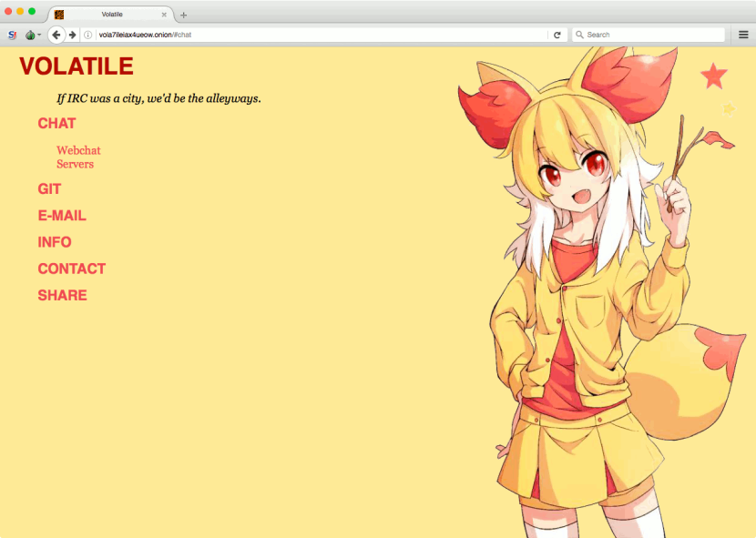
Task: Click the VOLATILE site title
Action: 77,66
